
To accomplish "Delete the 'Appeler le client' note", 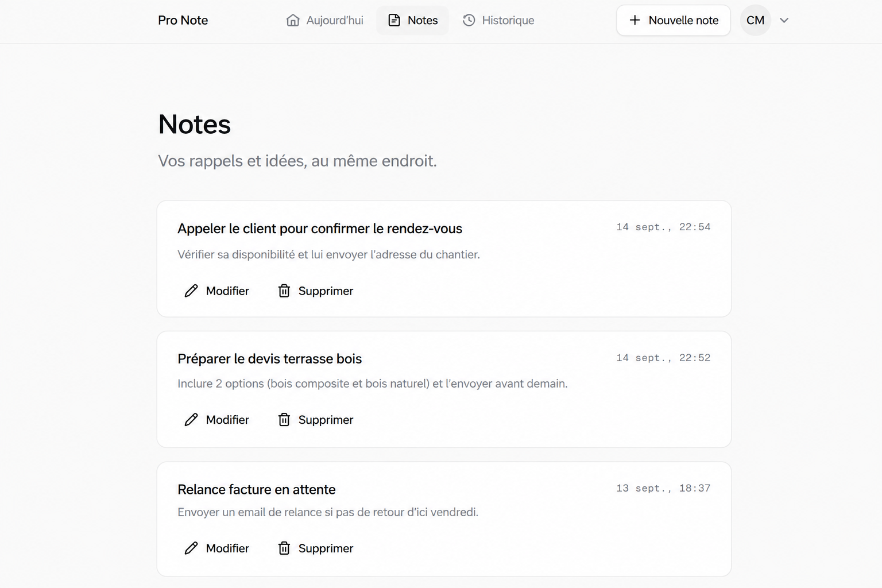I will tap(316, 291).
